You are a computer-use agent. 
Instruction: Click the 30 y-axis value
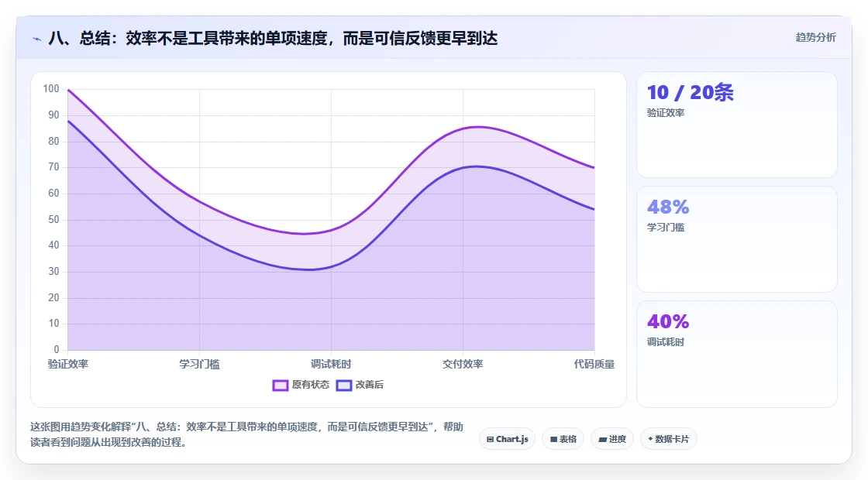[x=53, y=272]
